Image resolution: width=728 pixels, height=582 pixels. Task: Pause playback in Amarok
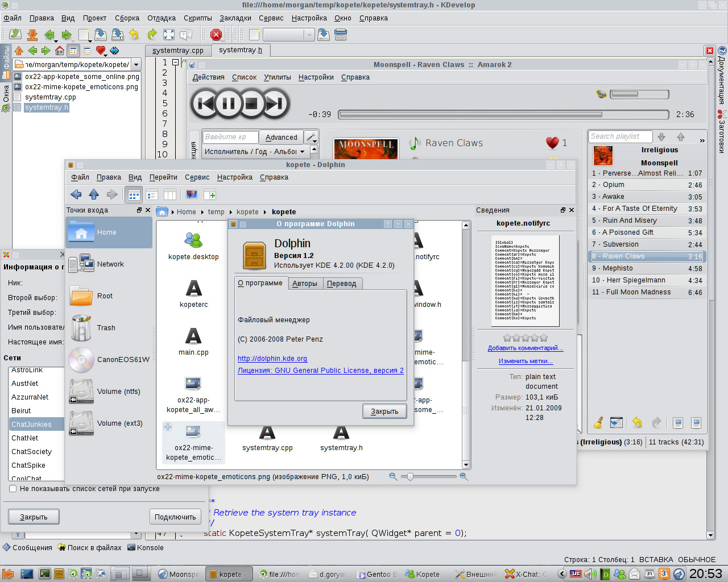pos(229,103)
